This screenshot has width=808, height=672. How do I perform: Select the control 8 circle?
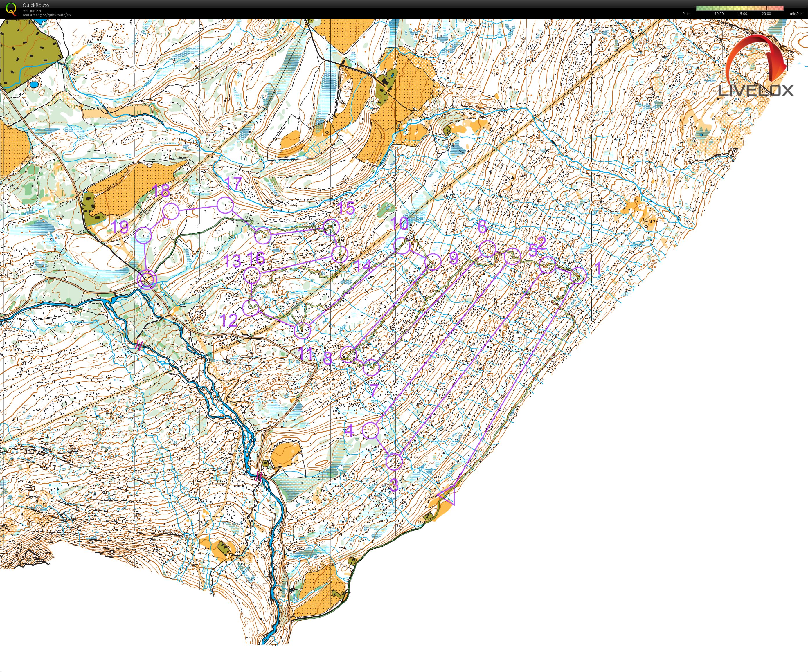(349, 354)
